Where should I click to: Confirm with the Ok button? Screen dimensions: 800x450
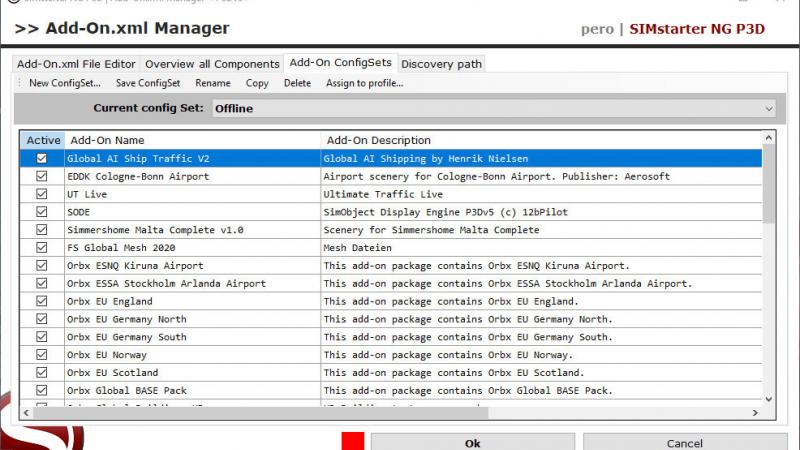(x=472, y=442)
